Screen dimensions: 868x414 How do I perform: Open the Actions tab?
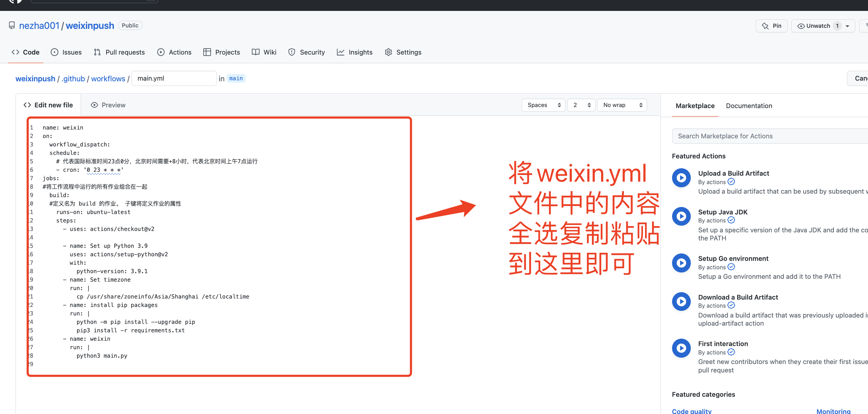(174, 52)
